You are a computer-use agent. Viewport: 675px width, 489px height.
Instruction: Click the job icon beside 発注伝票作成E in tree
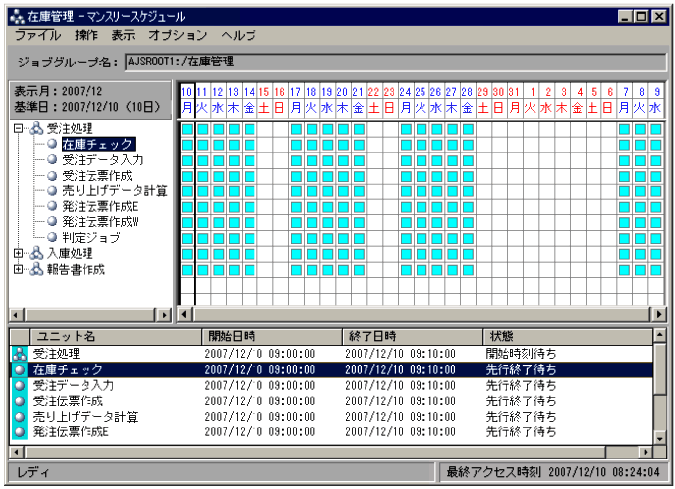pyautogui.click(x=52, y=206)
